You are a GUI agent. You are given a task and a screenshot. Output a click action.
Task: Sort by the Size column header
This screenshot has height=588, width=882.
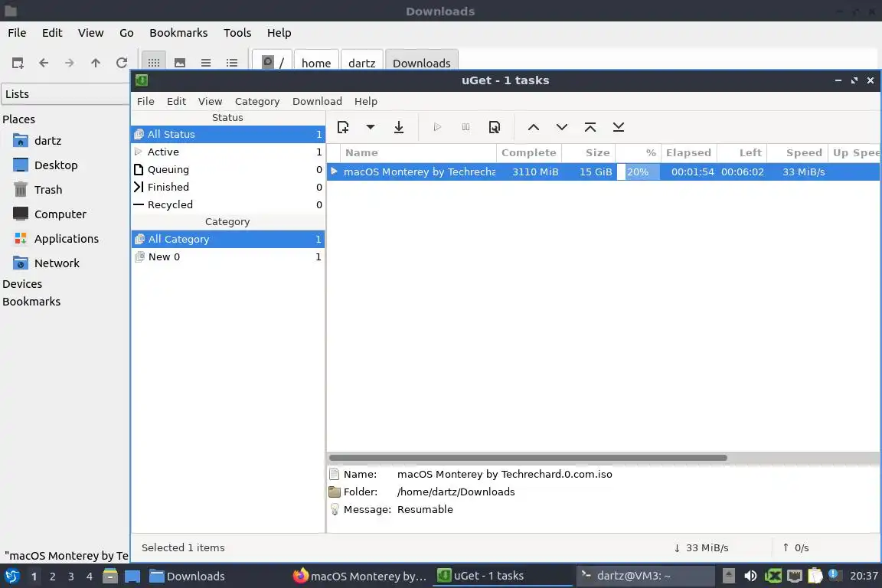(588, 152)
